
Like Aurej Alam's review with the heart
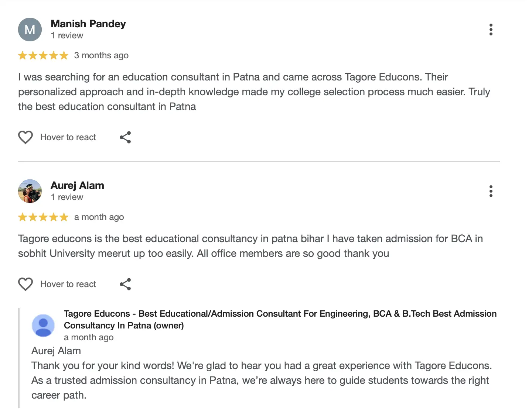point(25,284)
